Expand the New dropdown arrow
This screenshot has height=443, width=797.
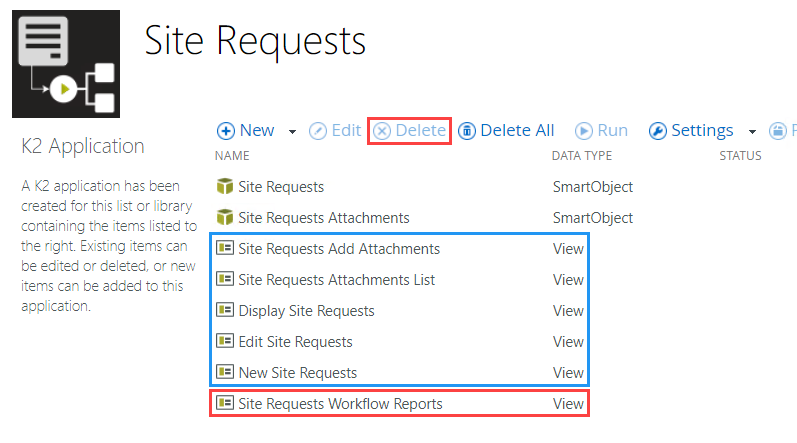[292, 132]
